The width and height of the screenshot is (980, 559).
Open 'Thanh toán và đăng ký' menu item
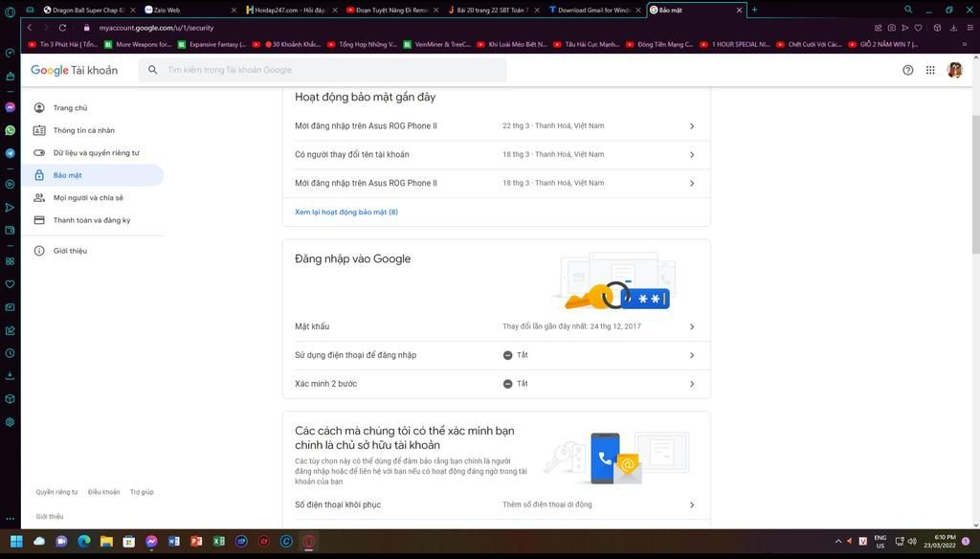[x=93, y=220]
